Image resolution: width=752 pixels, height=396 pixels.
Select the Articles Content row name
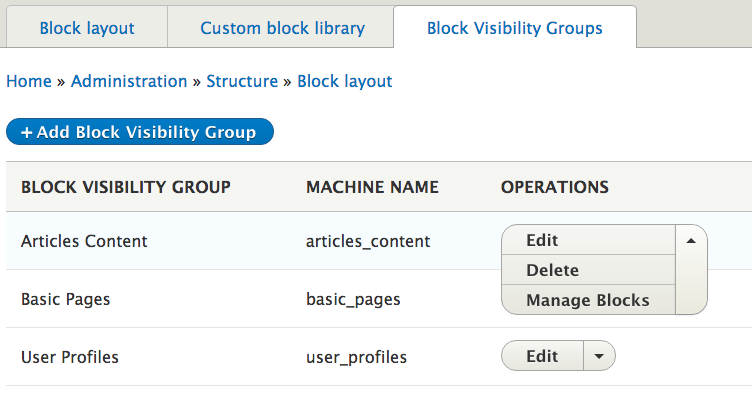click(84, 241)
